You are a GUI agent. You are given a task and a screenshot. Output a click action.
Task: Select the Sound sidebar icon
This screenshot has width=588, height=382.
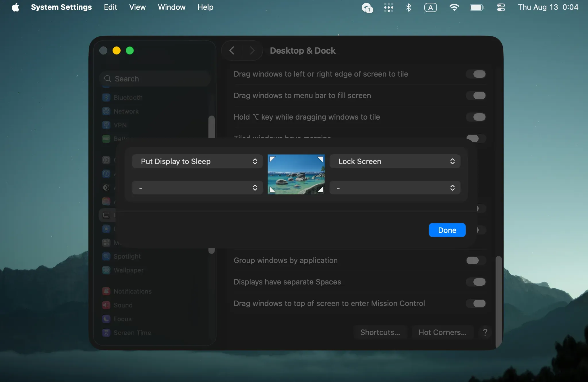tap(106, 305)
